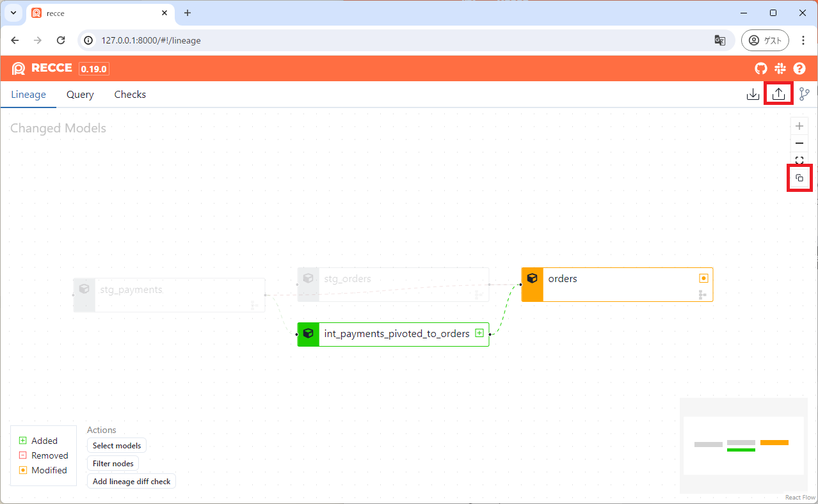Click the Removed legend entry
The image size is (818, 504).
44,455
